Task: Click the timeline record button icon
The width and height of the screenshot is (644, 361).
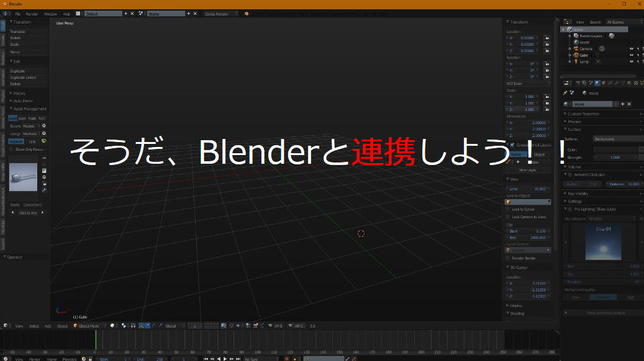Action: click(x=287, y=359)
